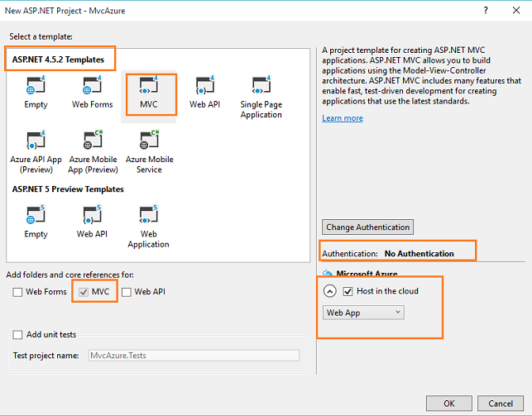Viewport: 532px width, 416px height.
Task: Click the 'Select a template:' label
Action: [x=41, y=36]
